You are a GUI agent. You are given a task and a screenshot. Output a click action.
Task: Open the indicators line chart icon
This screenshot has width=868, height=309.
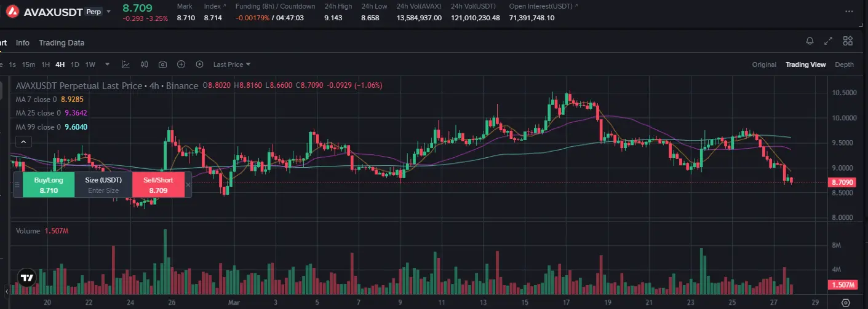tap(125, 64)
